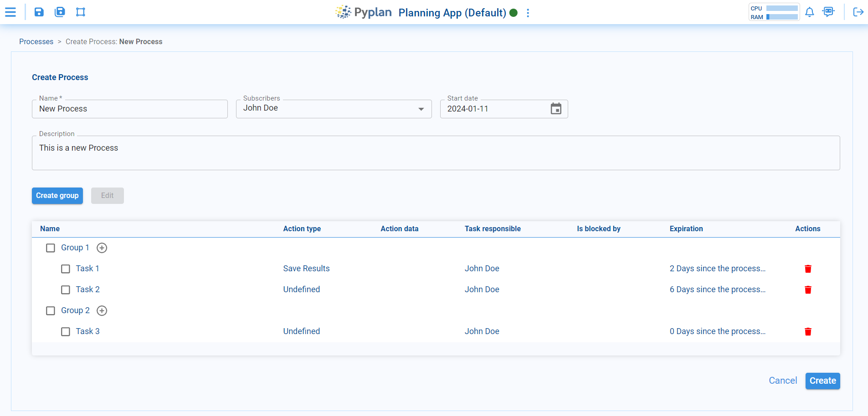This screenshot has width=868, height=416.
Task: Click the save-as icon in toolbar
Action: click(60, 12)
